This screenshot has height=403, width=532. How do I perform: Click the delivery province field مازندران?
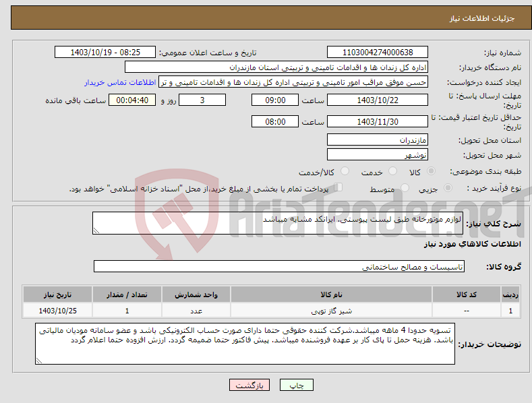click(378, 139)
